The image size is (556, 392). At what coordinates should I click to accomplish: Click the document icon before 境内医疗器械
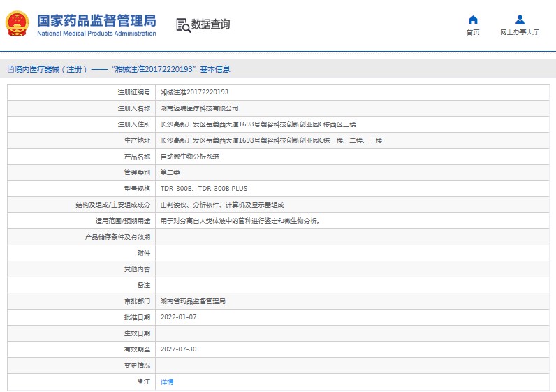11,69
